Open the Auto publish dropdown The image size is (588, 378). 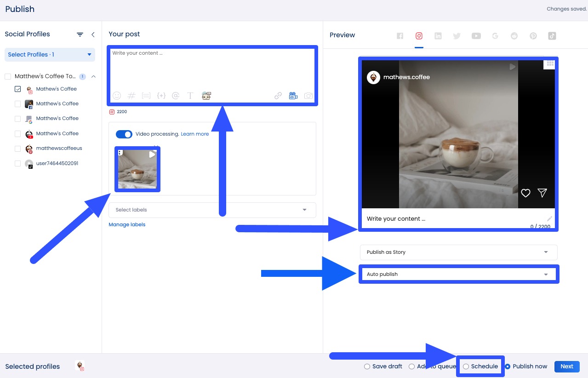(458, 274)
